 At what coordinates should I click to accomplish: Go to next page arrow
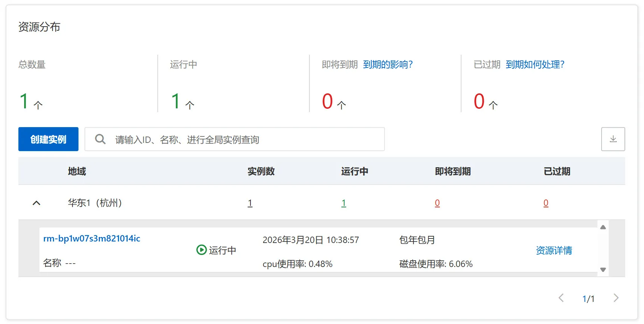tap(616, 298)
